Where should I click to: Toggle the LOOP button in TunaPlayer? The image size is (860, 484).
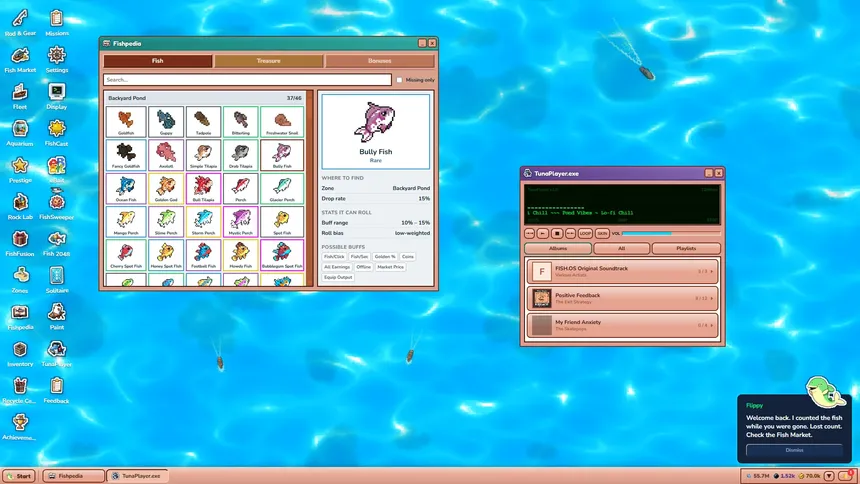(x=585, y=233)
